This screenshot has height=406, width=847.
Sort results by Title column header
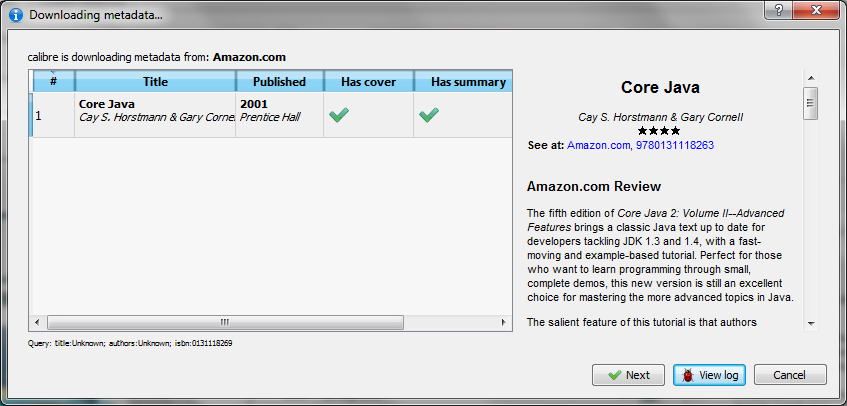[155, 82]
